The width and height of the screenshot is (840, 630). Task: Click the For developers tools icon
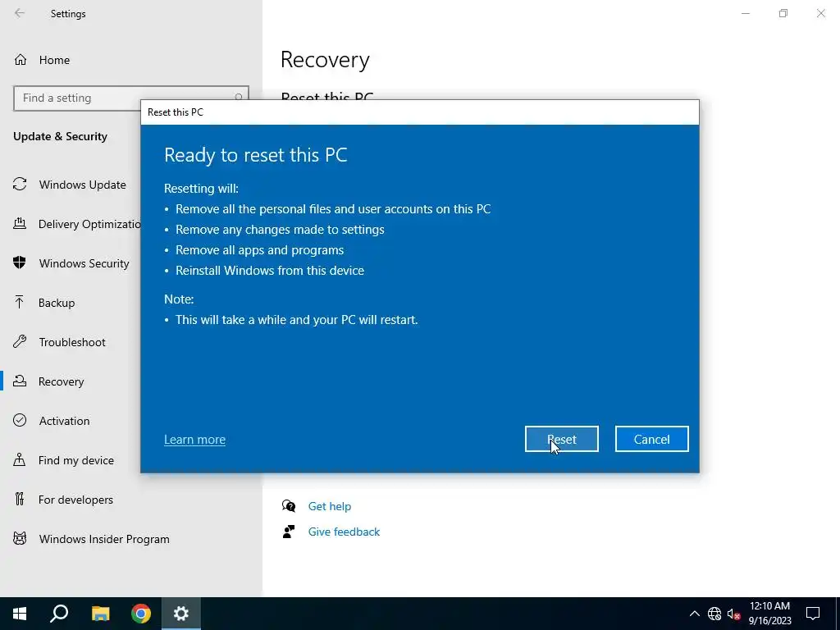click(20, 500)
